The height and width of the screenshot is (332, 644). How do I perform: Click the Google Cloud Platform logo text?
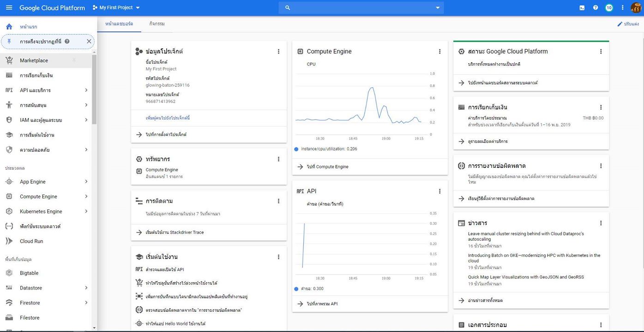52,8
